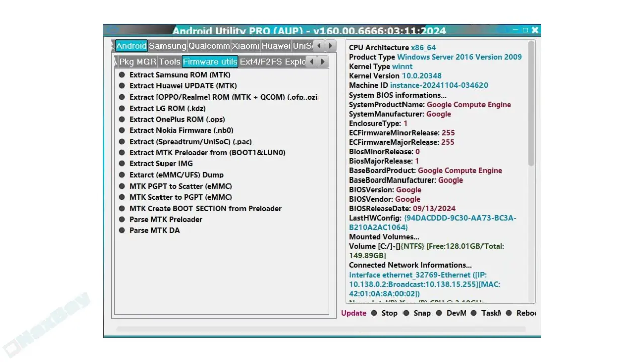
Task: Click the LastHWConfig GUID text
Action: coord(433,223)
